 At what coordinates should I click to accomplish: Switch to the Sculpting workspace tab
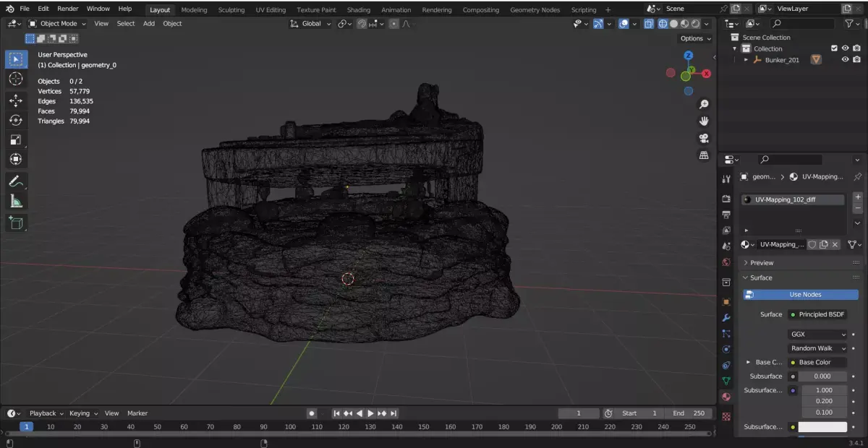(x=231, y=10)
